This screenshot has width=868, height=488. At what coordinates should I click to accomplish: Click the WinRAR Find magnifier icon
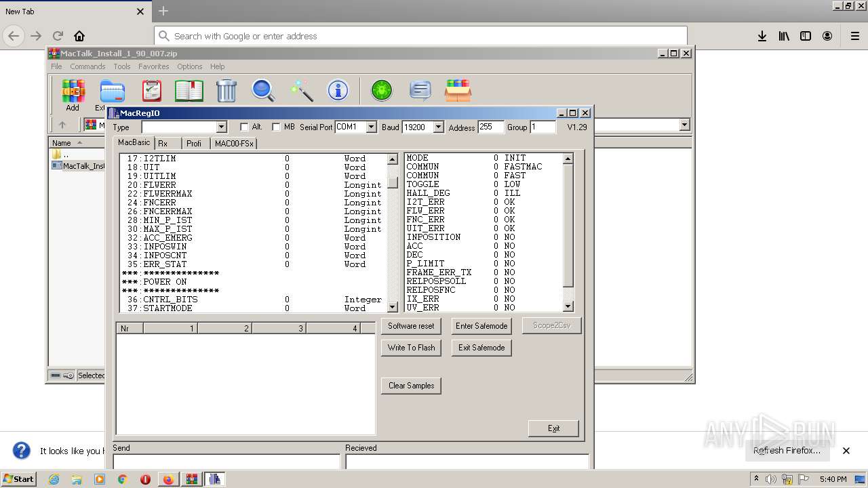(x=263, y=91)
